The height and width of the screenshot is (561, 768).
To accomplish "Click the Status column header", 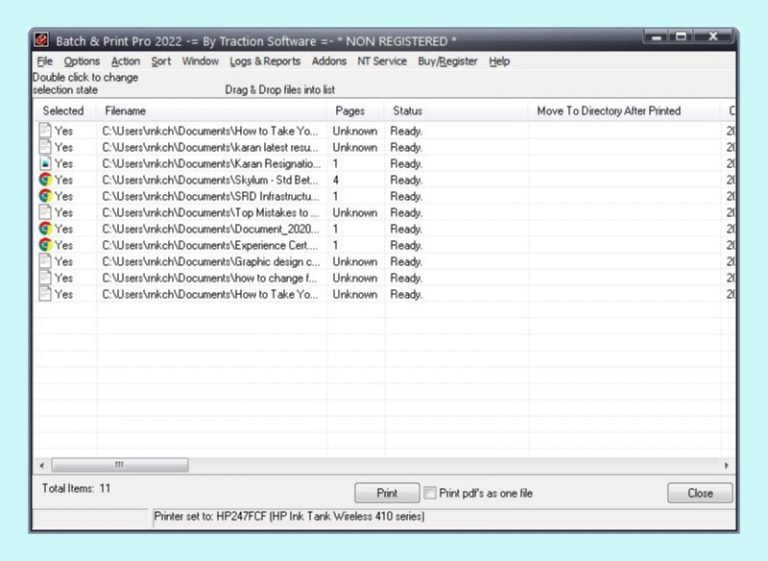I will pos(456,111).
